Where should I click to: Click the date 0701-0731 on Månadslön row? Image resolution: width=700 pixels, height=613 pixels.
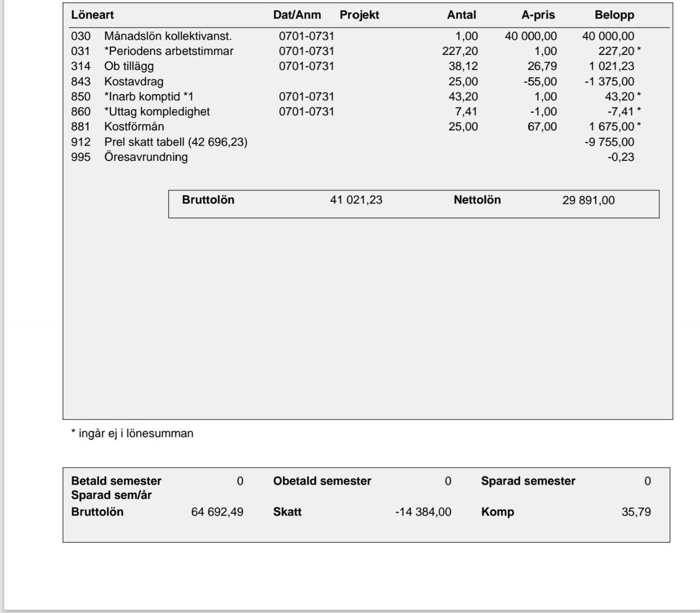click(x=306, y=36)
